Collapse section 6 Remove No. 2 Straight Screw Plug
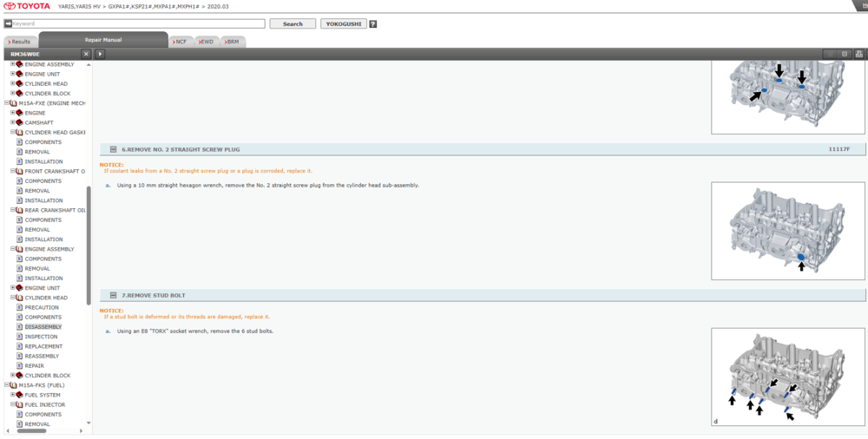The width and height of the screenshot is (868, 439). [113, 149]
